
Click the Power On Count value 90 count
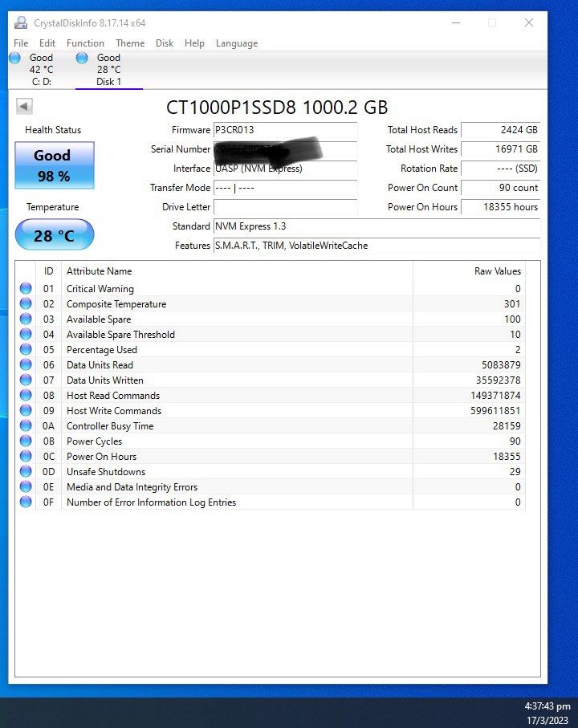tap(500, 188)
